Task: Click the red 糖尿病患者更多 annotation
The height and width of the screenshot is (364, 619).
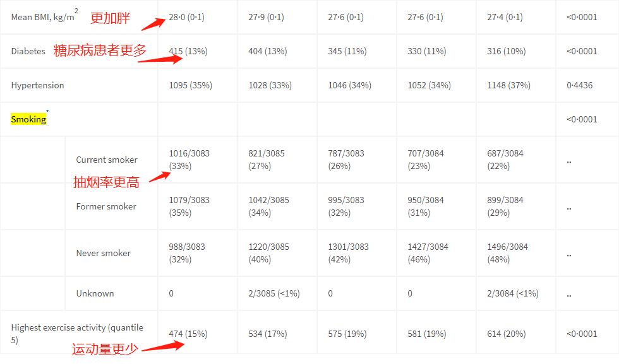Action: tap(100, 50)
